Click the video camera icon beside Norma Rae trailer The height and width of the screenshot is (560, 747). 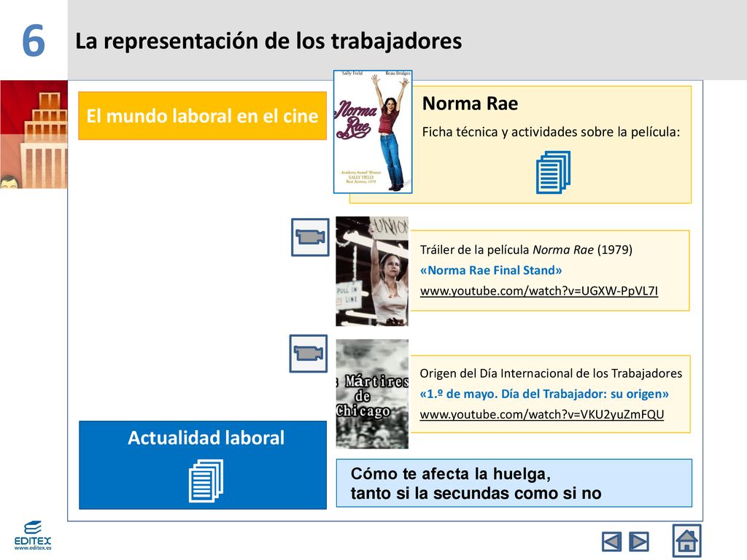tap(310, 237)
